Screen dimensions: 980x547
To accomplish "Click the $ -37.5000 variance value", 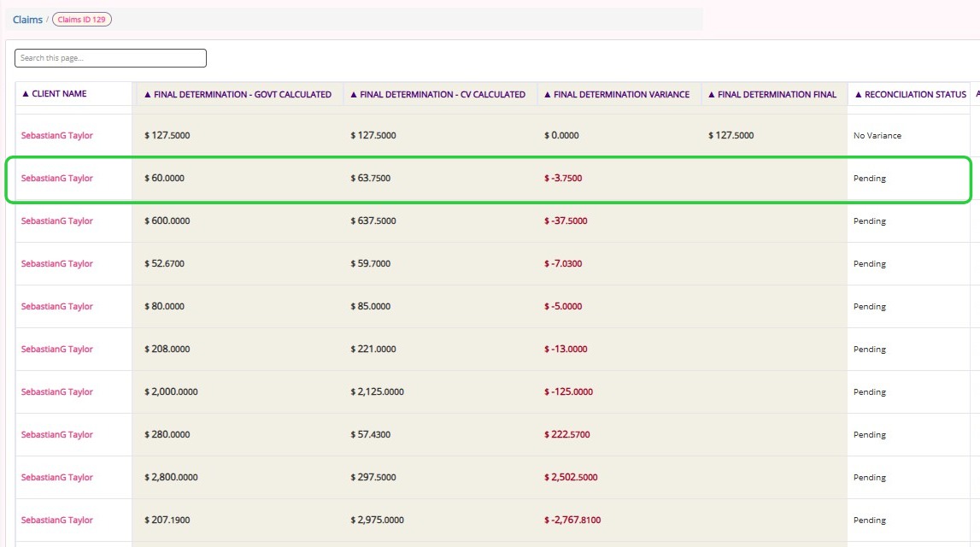I will click(566, 221).
